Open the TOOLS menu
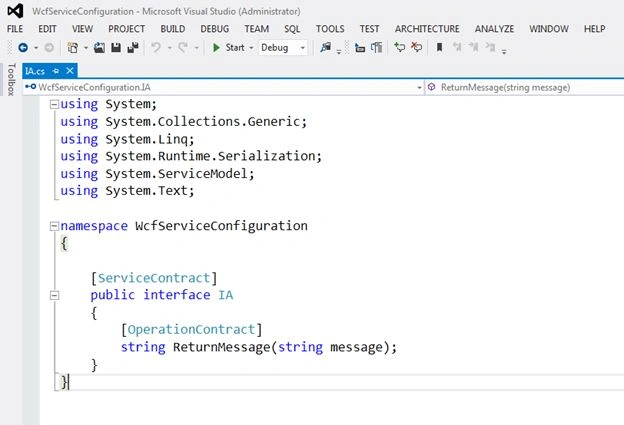Viewport: 624px width, 425px height. point(330,29)
